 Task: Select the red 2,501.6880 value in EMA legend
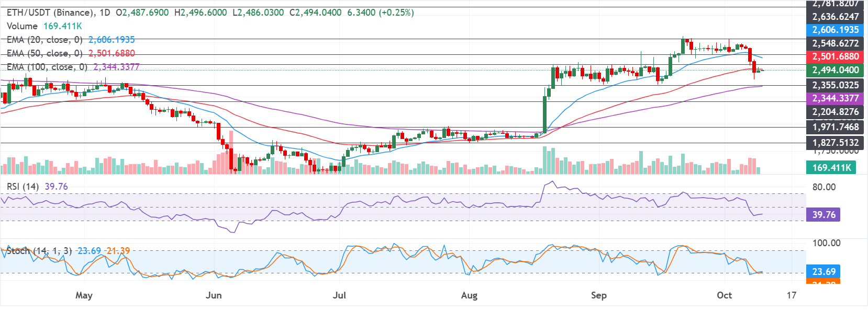(x=112, y=53)
